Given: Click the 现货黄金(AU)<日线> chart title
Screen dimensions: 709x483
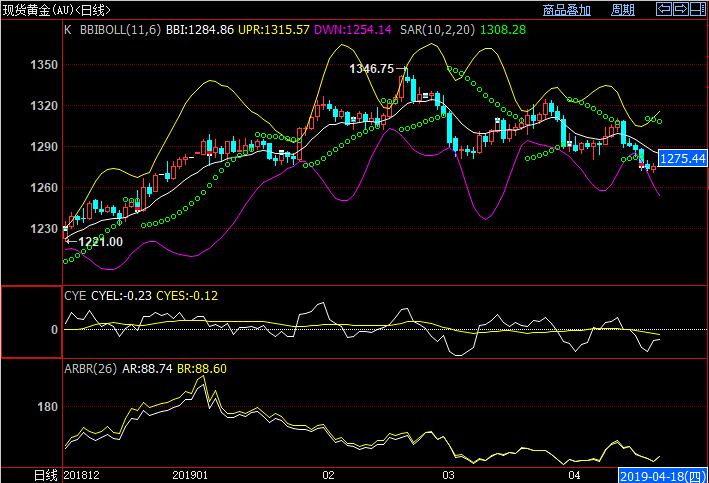Looking at the screenshot, I should (57, 10).
